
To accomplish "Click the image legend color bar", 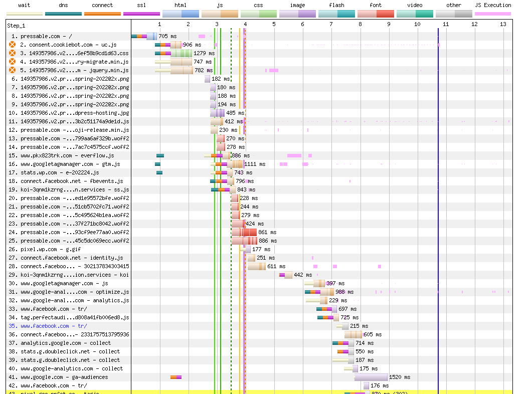I will pyautogui.click(x=297, y=14).
